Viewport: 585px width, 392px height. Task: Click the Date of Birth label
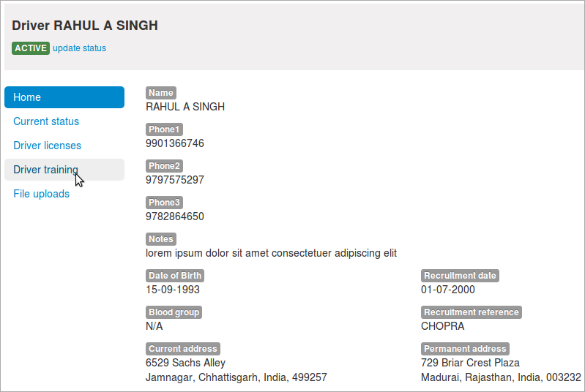[175, 276]
